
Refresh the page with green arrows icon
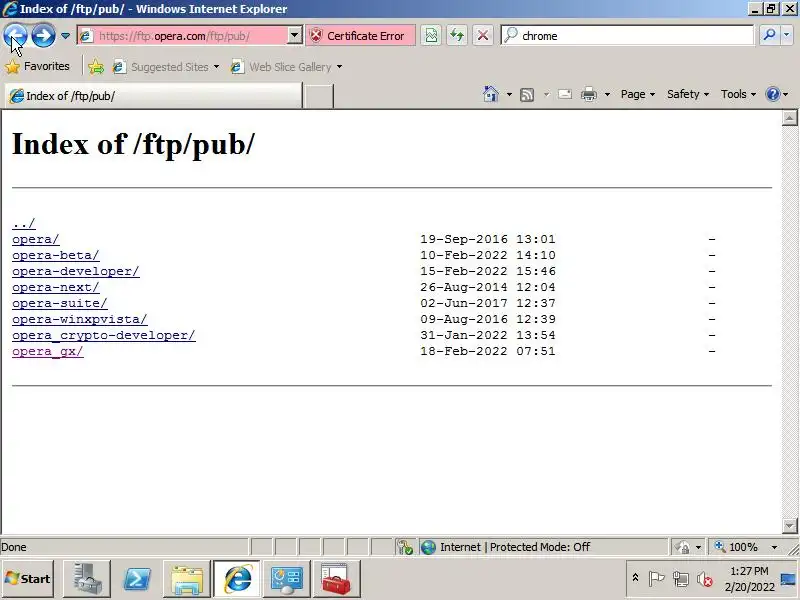tap(457, 36)
